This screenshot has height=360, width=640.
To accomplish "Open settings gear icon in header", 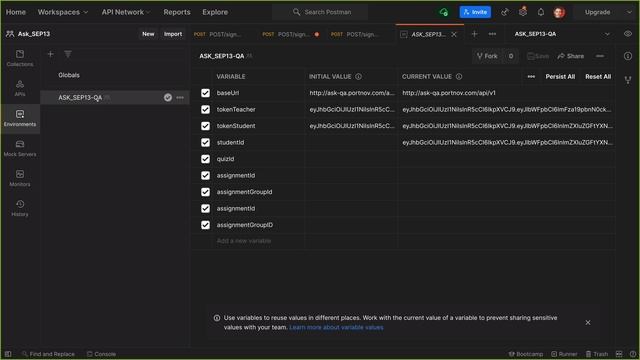I will click(523, 12).
